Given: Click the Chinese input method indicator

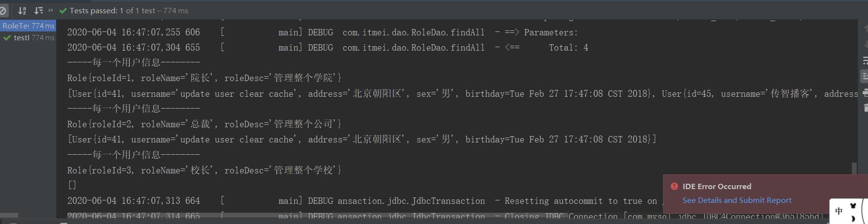Looking at the screenshot, I should point(839,211).
